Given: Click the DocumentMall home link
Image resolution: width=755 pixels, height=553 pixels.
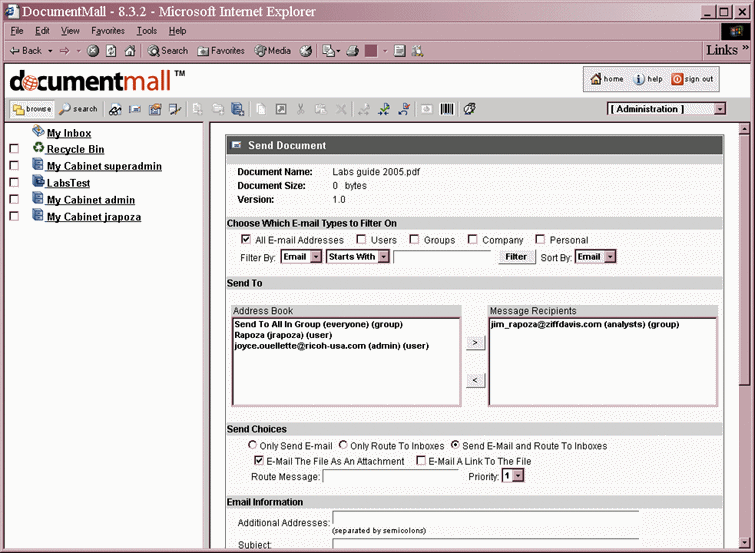Looking at the screenshot, I should (607, 79).
